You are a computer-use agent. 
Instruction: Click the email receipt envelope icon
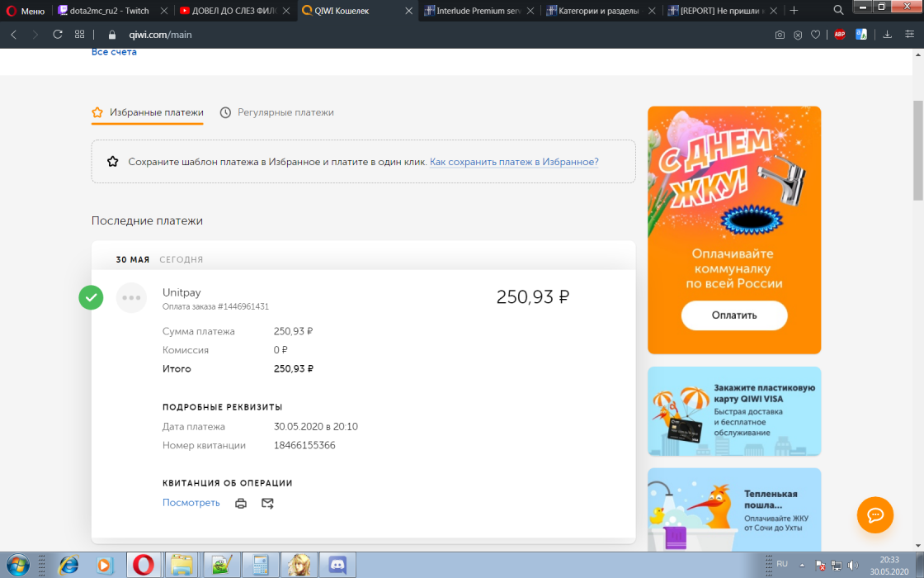[x=267, y=503]
